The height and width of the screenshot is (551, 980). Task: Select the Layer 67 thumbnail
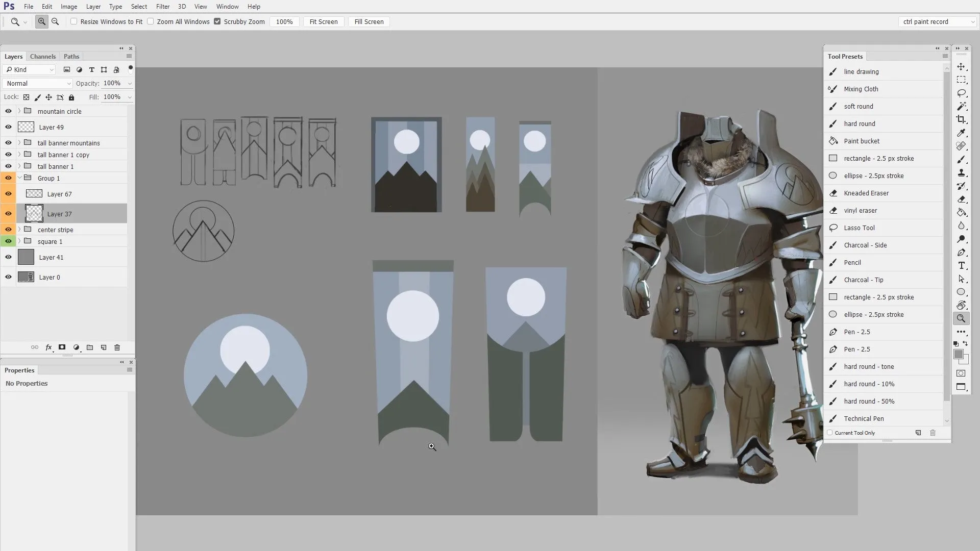pyautogui.click(x=34, y=194)
